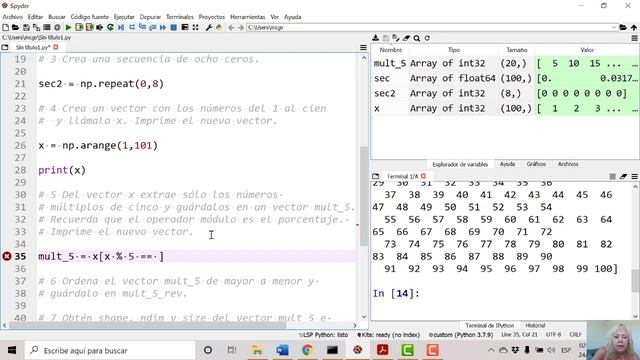Click the error marker on line 35
640x360 pixels.
coord(7,256)
